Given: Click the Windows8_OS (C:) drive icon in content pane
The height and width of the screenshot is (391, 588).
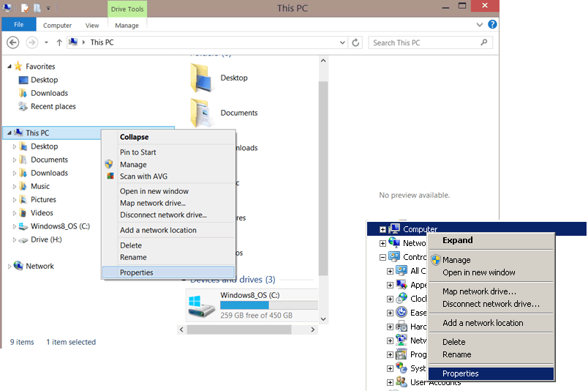Looking at the screenshot, I should [x=201, y=306].
